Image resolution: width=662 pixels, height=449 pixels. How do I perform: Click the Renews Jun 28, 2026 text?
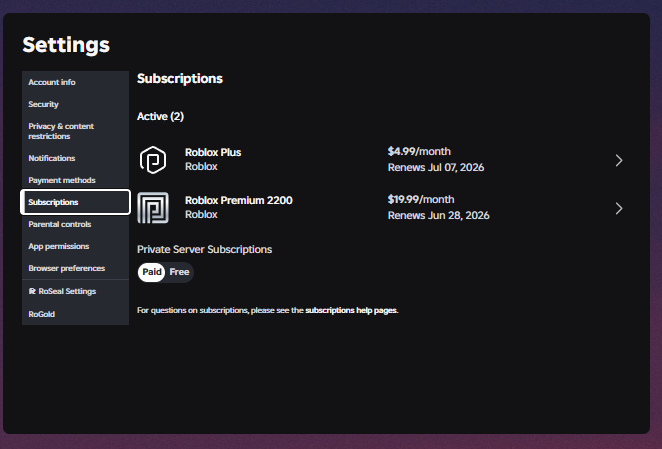[x=438, y=215]
